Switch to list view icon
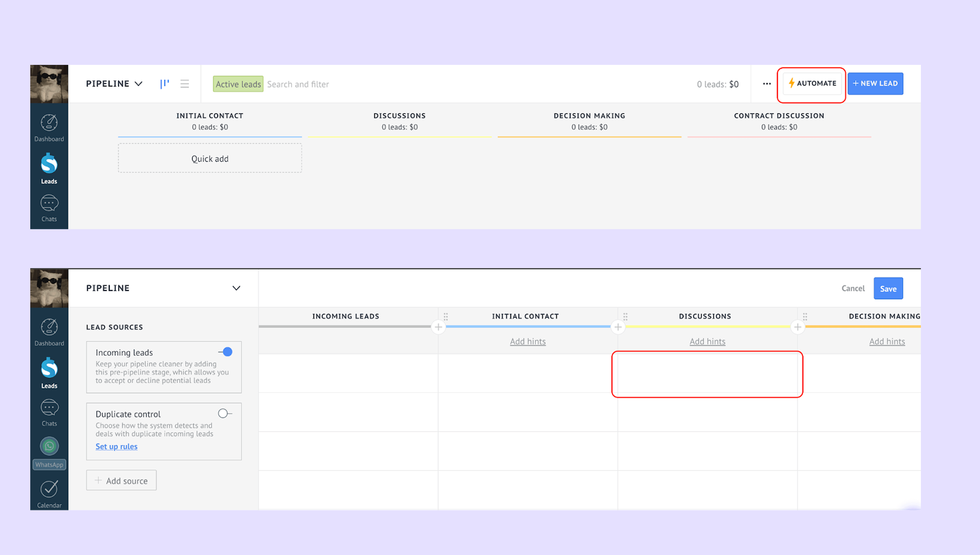The width and height of the screenshot is (980, 555). (x=185, y=84)
